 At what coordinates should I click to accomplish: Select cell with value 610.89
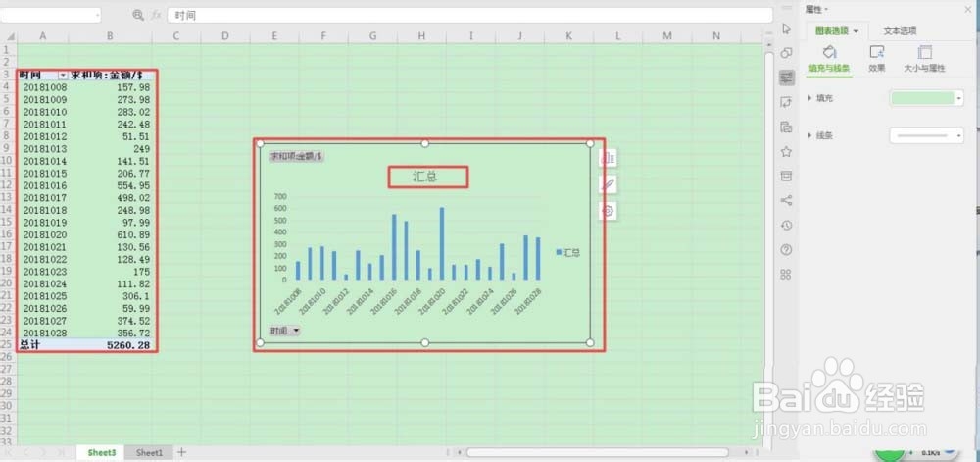tap(110, 234)
